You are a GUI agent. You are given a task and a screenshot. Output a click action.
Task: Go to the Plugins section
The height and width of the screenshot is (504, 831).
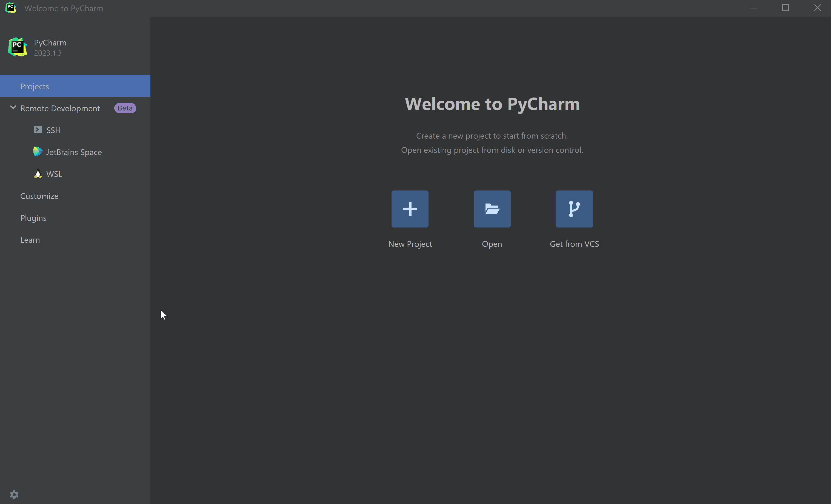[33, 218]
